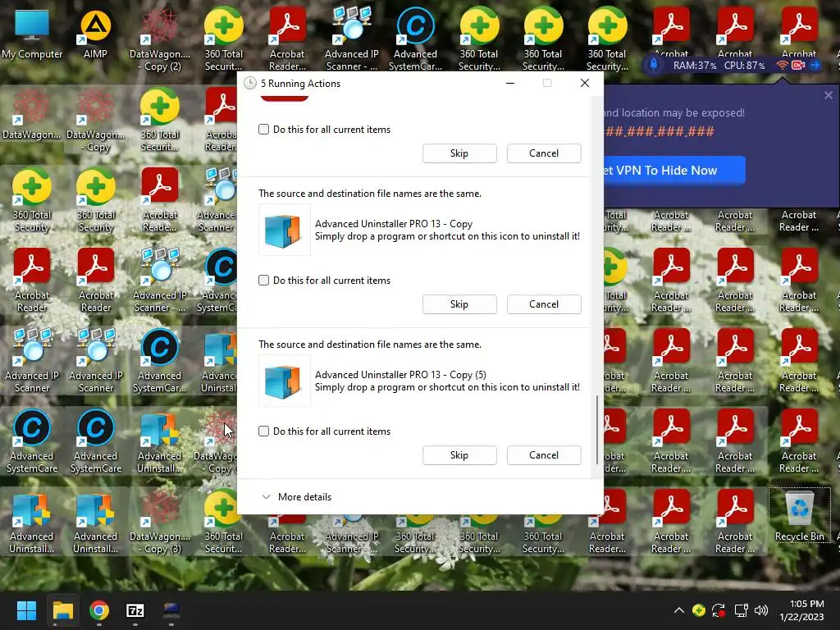This screenshot has height=630, width=840.
Task: Select the AIMP desktop shortcut
Action: (95, 33)
